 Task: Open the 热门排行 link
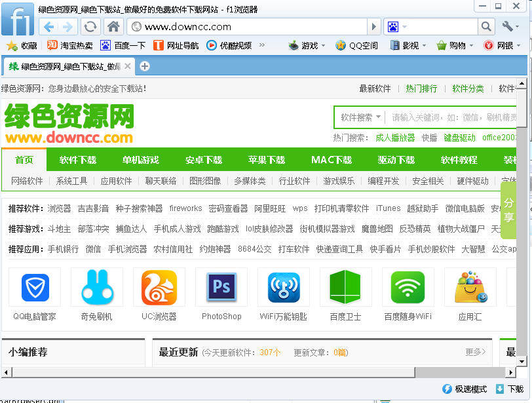click(x=421, y=88)
